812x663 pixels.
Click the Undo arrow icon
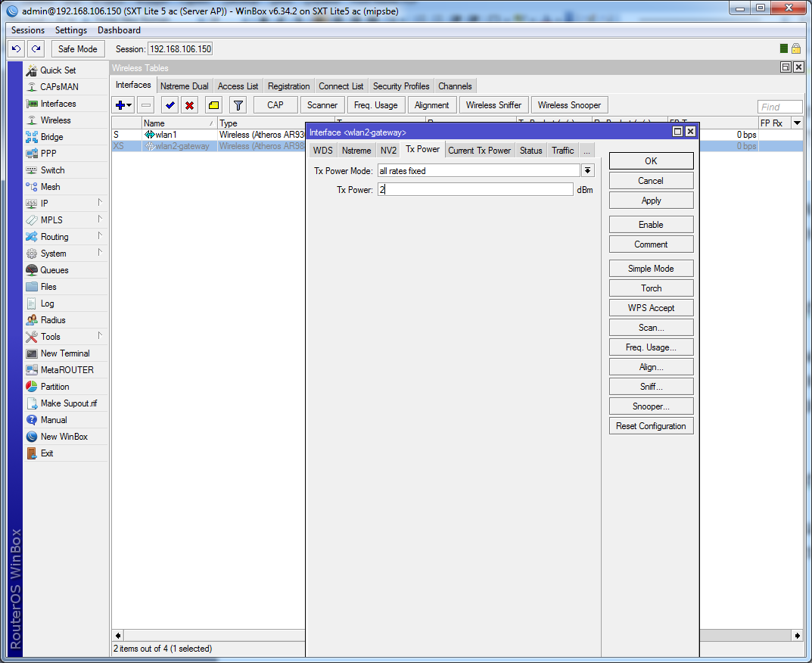click(16, 48)
